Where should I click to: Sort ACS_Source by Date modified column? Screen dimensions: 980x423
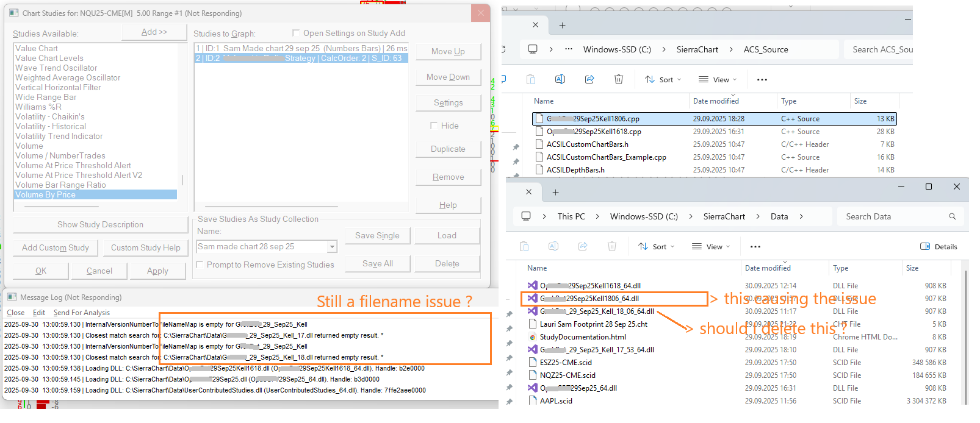pos(716,101)
